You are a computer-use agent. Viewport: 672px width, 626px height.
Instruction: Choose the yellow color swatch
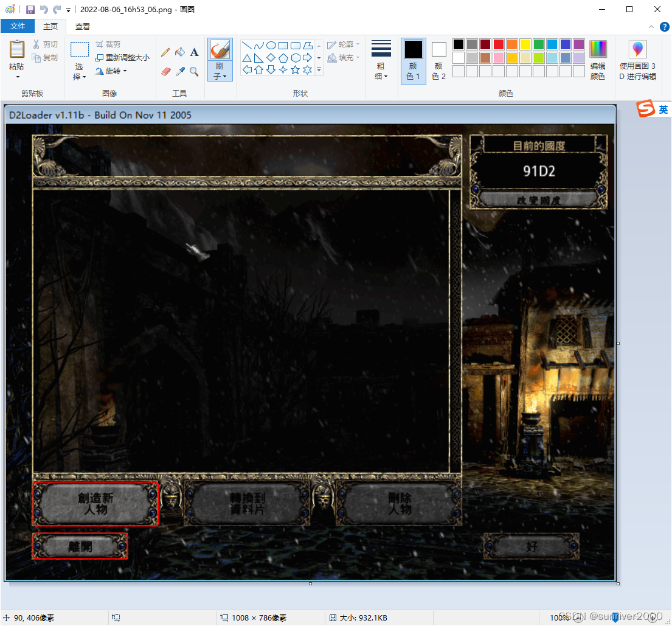coord(525,44)
